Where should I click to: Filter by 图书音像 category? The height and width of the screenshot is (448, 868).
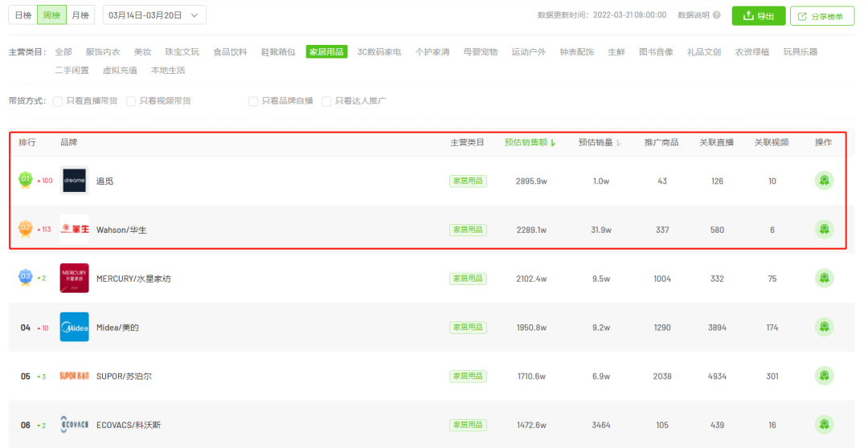tap(656, 52)
